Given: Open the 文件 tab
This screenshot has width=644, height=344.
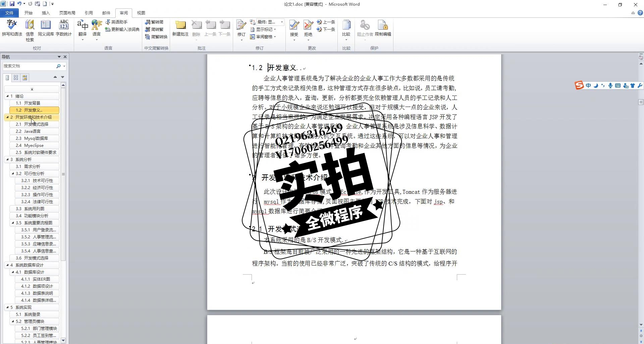Looking at the screenshot, I should point(9,13).
